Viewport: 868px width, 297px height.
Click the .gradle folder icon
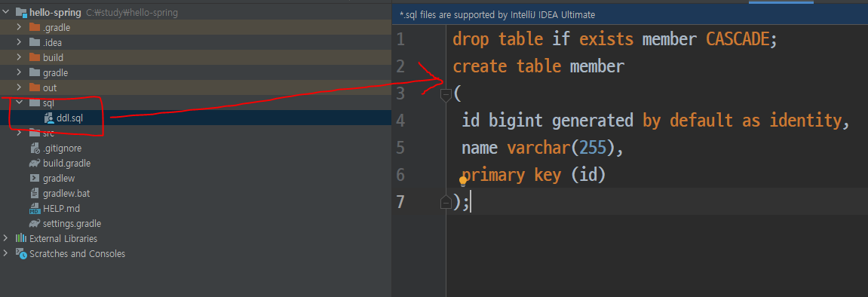coord(35,27)
